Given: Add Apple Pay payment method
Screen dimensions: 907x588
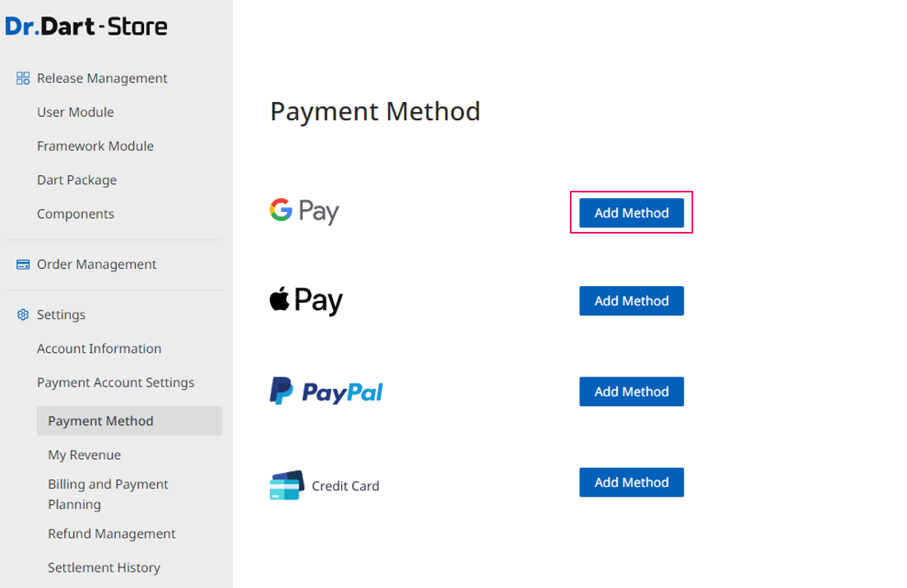Looking at the screenshot, I should 632,301.
